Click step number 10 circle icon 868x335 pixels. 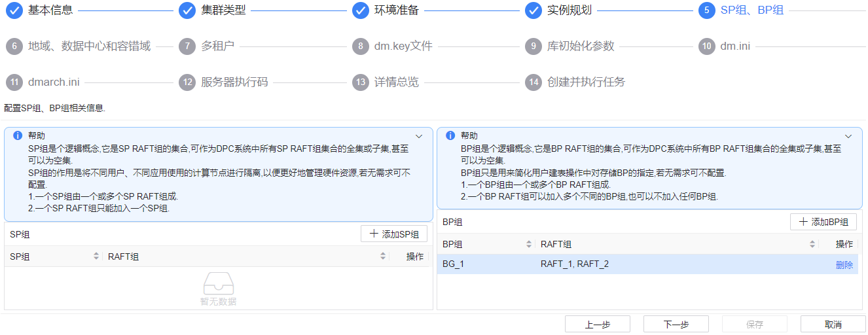[x=706, y=46]
